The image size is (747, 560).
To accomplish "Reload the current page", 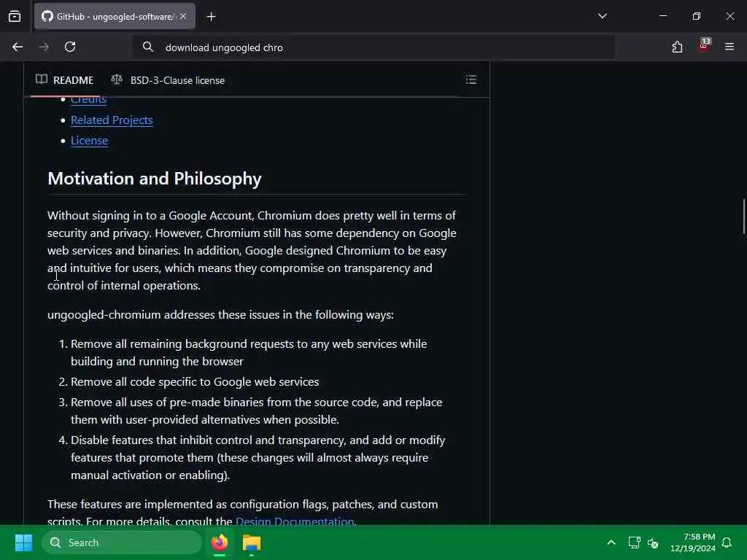I will tap(70, 47).
